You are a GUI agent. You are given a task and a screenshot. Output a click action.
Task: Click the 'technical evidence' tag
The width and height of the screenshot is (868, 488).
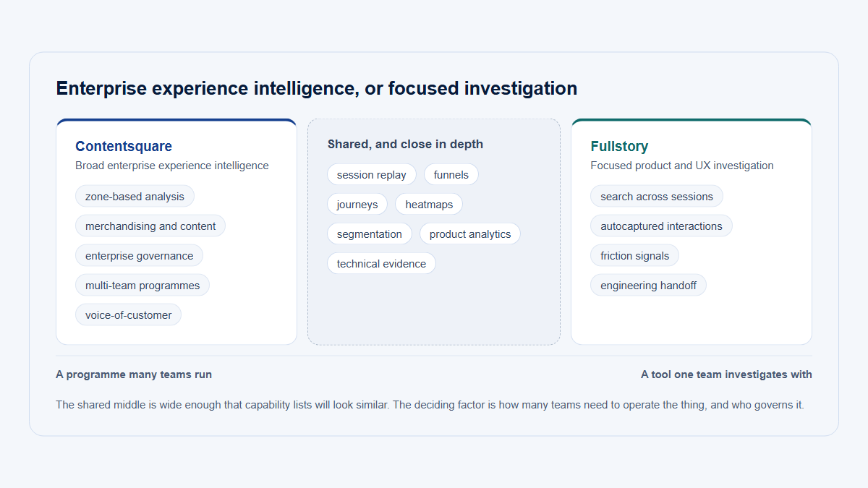point(381,264)
